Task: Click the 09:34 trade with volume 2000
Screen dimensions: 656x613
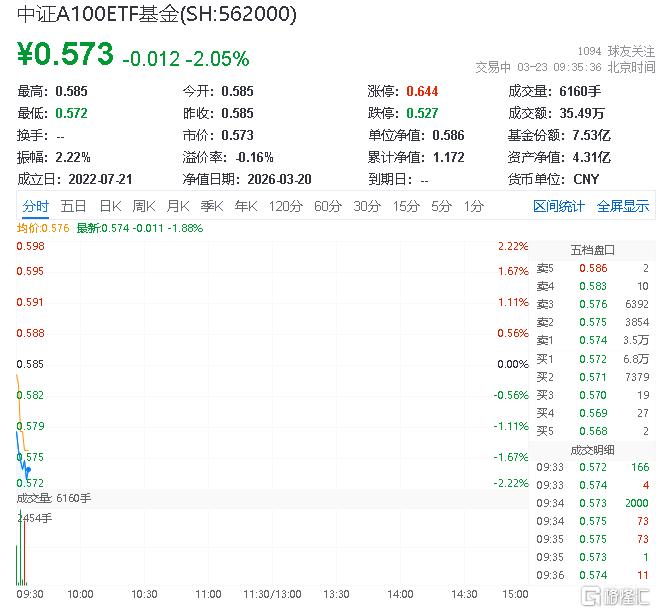Action: click(x=593, y=503)
